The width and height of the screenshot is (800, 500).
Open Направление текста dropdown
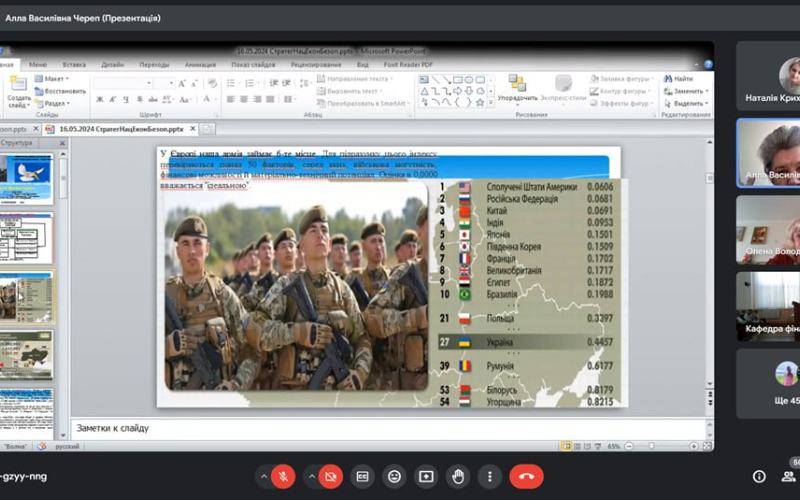tap(355, 79)
